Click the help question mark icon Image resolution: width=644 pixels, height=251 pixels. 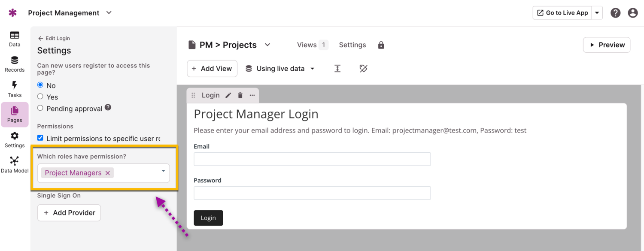(x=615, y=13)
